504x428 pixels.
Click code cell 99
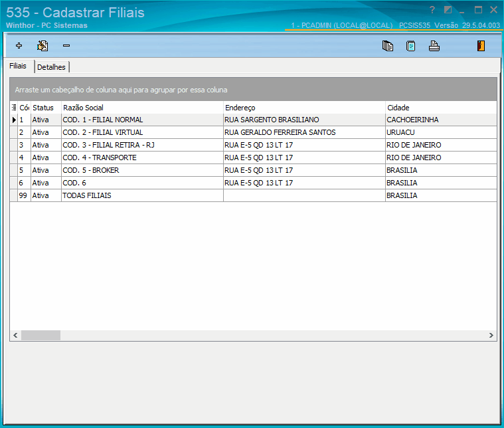(24, 195)
